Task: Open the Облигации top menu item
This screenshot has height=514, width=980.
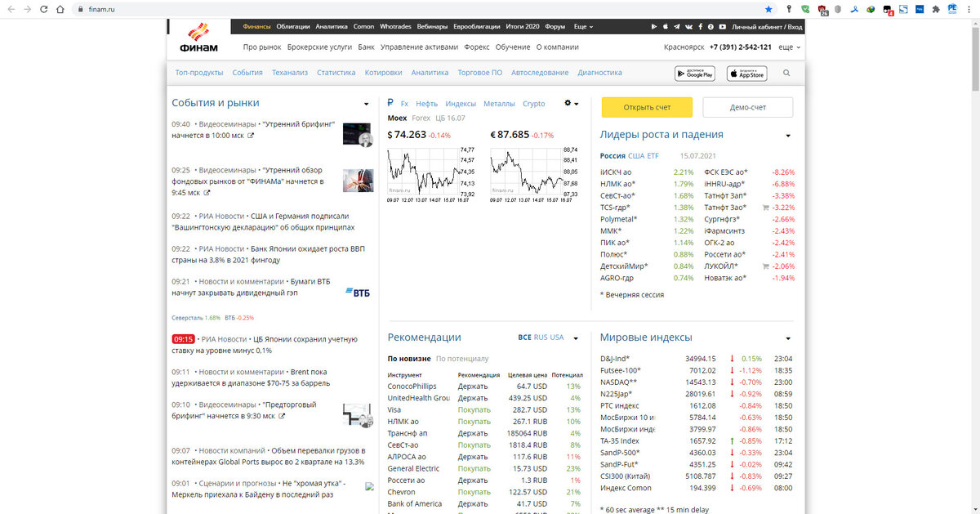Action: pos(292,26)
